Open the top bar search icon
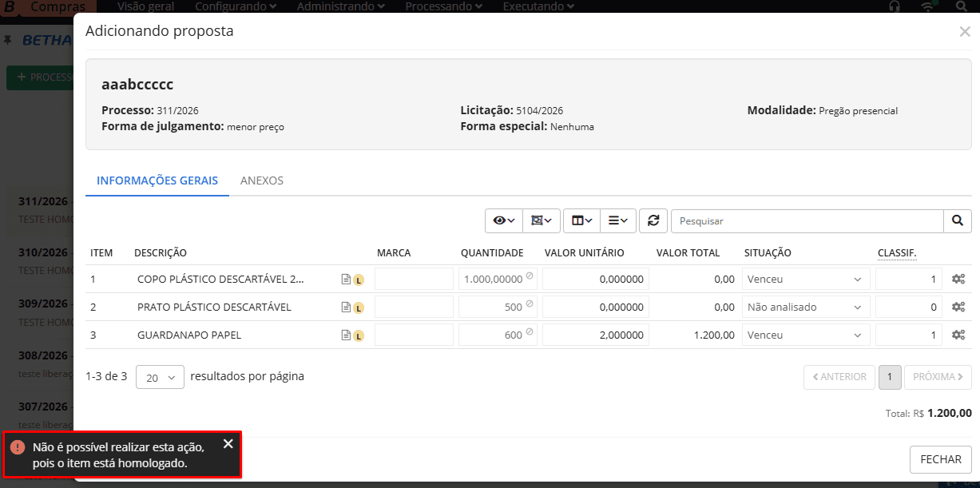Viewport: 980px width, 488px height. (x=961, y=6)
